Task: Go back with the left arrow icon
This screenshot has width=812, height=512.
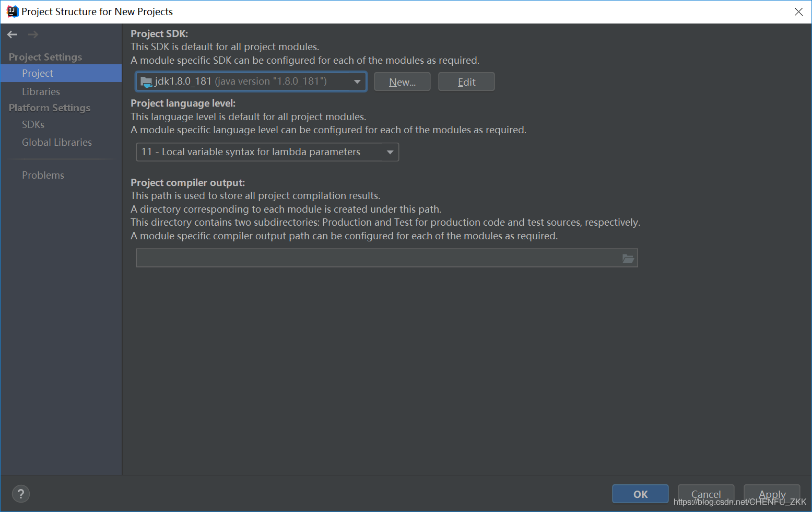Action: pyautogui.click(x=13, y=34)
